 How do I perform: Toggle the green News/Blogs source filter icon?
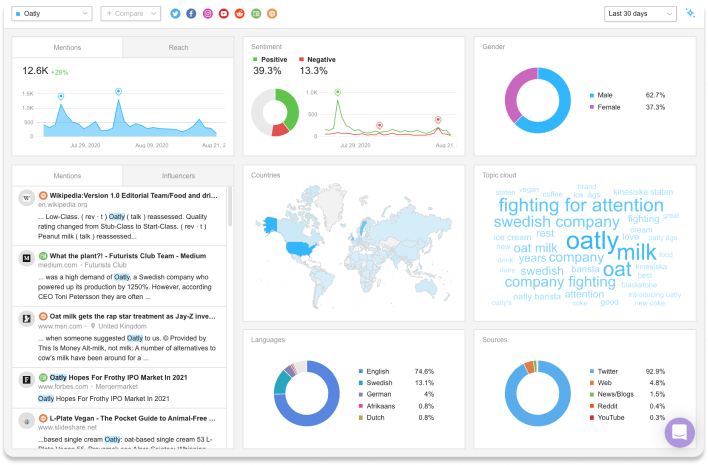click(256, 14)
